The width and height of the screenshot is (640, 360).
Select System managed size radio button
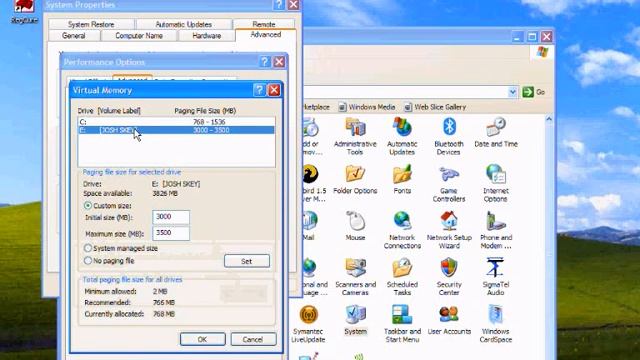pyautogui.click(x=88, y=248)
